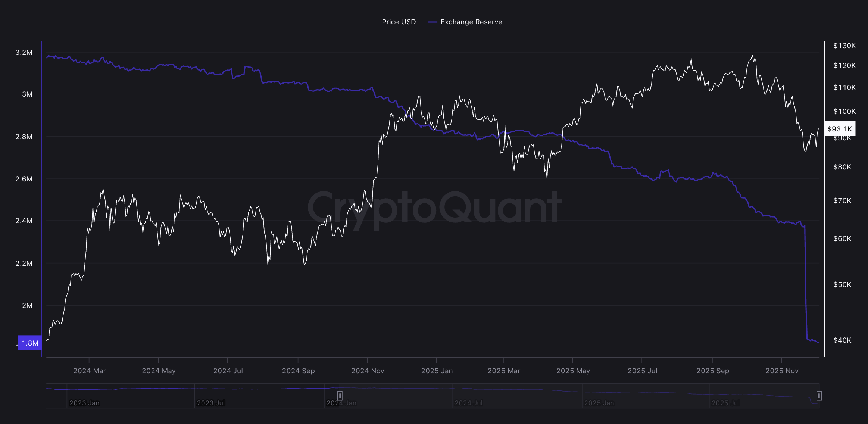Screen dimensions: 868x424
Task: Click the 2024 Mar x-axis label
Action: 90,371
